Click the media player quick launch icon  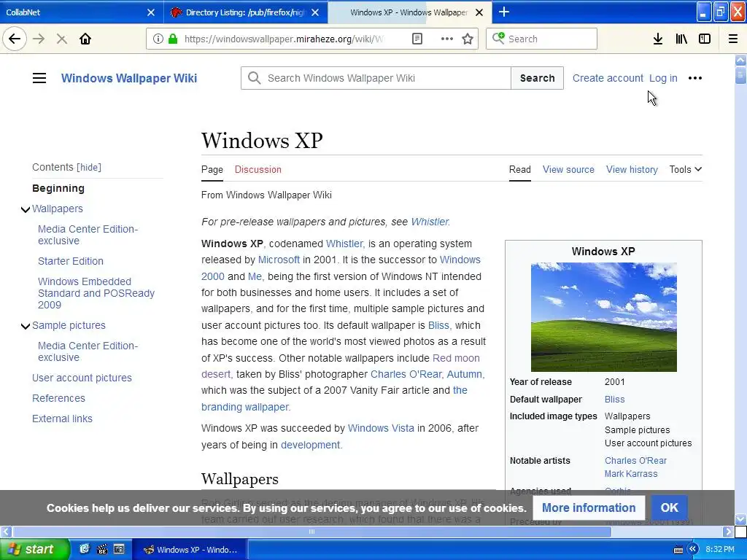pos(102,549)
